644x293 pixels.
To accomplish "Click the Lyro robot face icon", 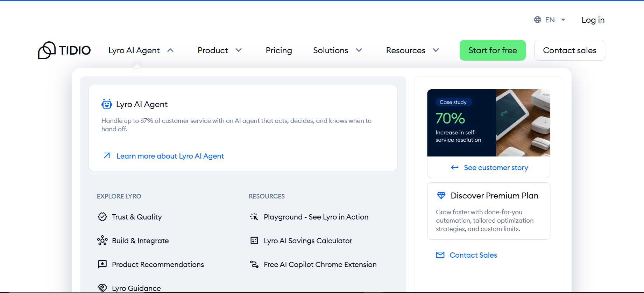I will click(x=107, y=104).
